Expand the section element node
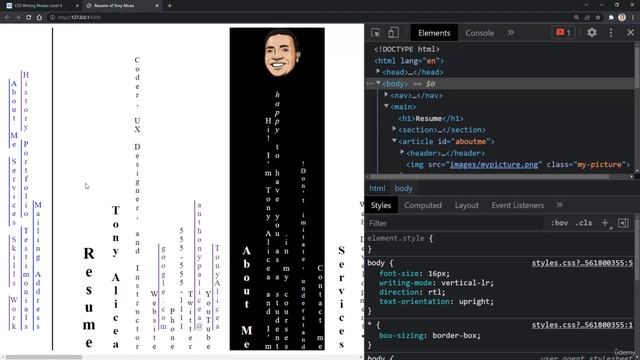The height and width of the screenshot is (360, 640). coord(394,129)
